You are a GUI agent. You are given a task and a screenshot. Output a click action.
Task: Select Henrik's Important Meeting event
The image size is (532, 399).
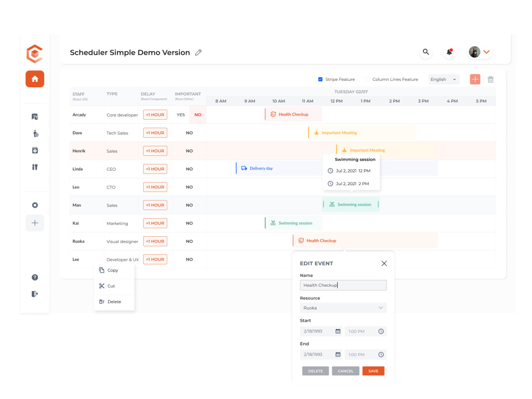click(387, 151)
